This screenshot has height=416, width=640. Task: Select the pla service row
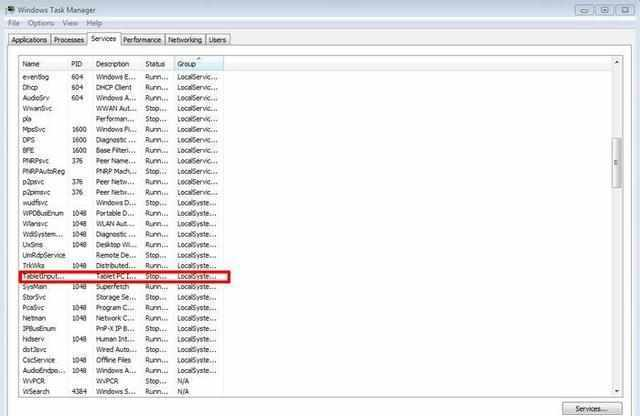click(x=121, y=119)
